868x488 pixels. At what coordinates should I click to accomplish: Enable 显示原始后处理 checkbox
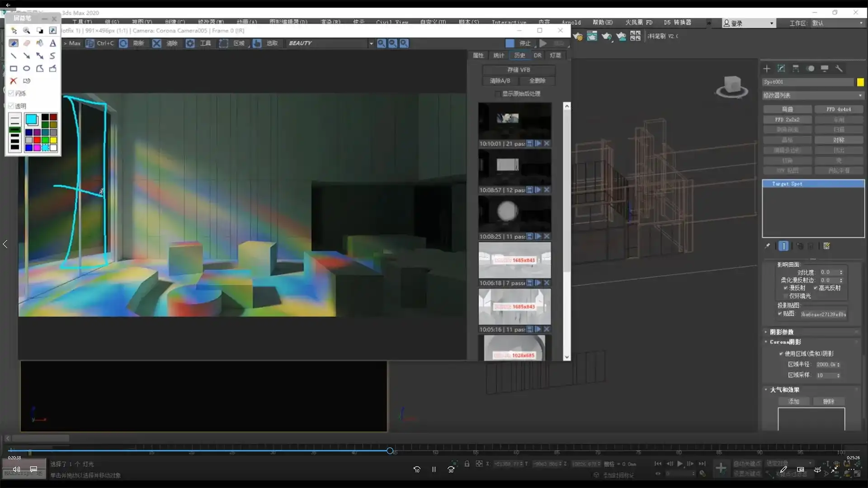point(498,94)
